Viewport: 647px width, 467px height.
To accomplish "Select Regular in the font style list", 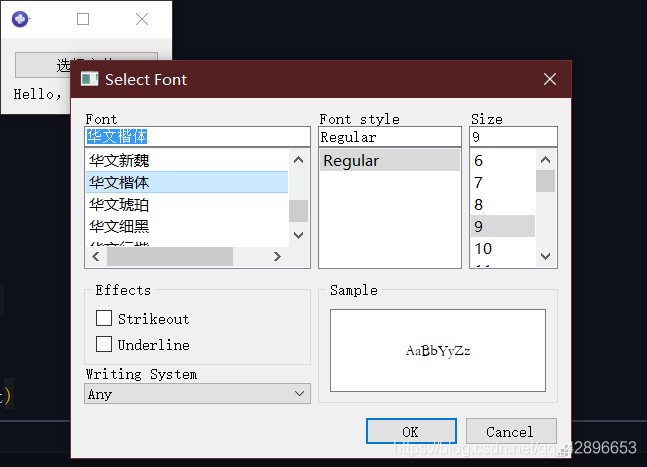I will [390, 160].
